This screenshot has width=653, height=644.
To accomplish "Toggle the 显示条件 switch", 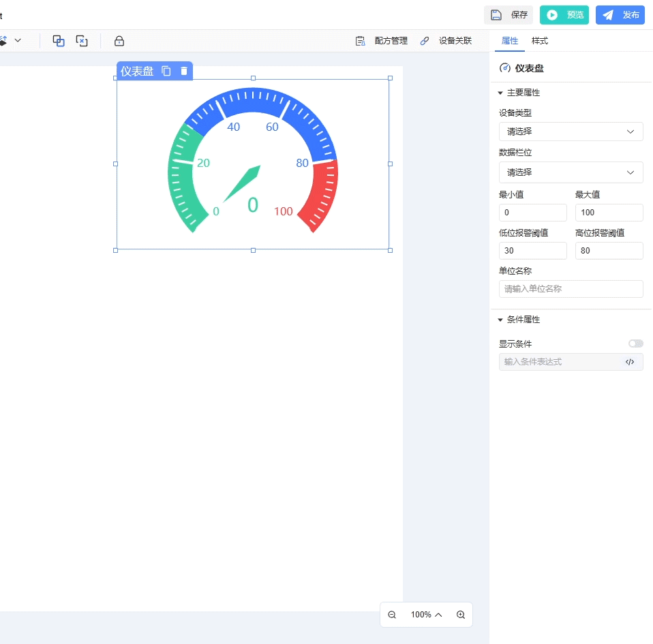I will click(x=635, y=343).
